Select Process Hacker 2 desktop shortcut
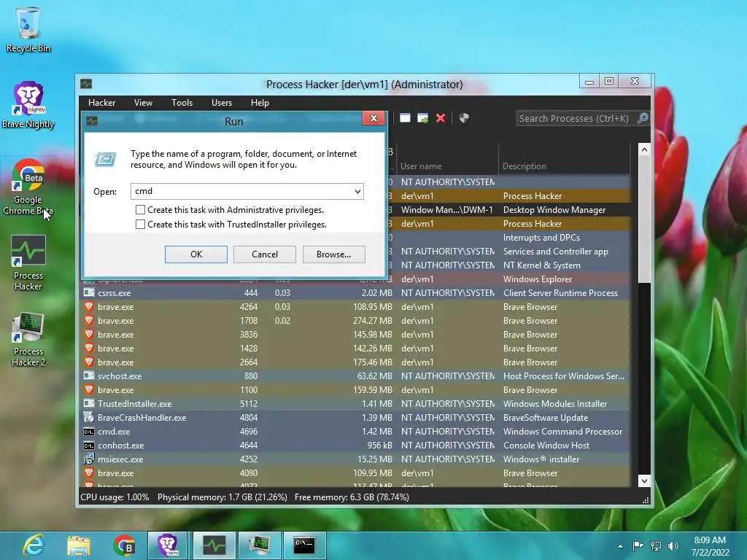Screen dimensions: 747x560 (x=28, y=339)
